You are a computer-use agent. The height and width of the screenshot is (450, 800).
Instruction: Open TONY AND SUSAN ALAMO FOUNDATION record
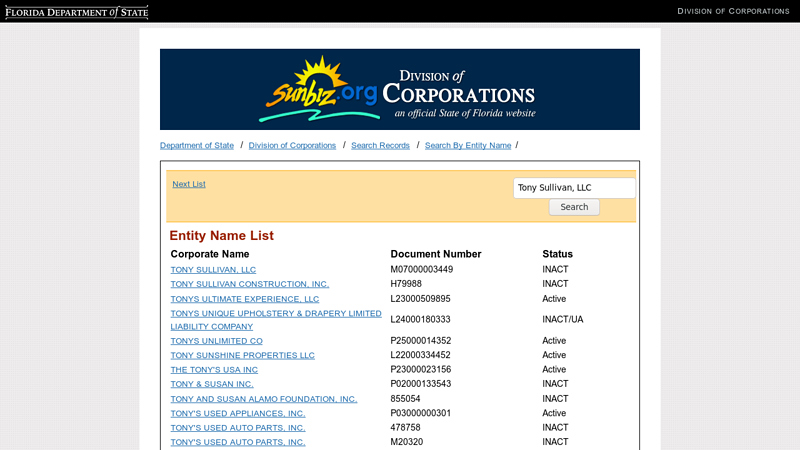pyautogui.click(x=264, y=399)
